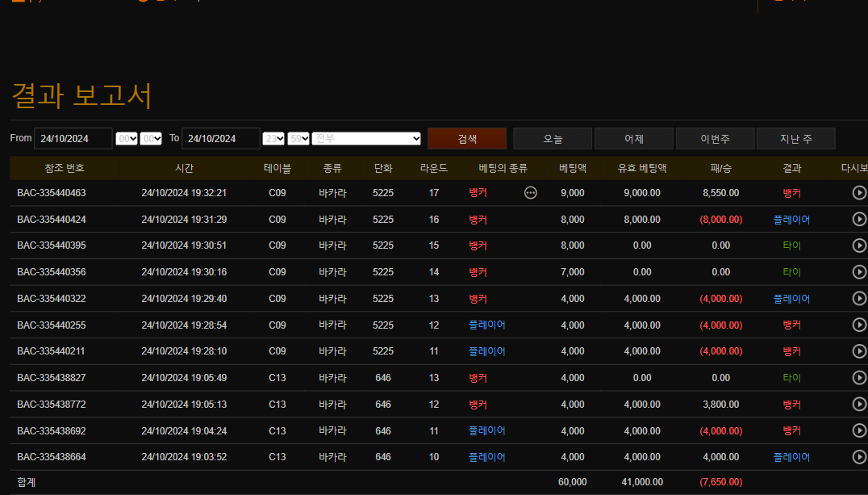The width and height of the screenshot is (868, 495).
Task: Expand the To hour dropdown showing 23
Action: tap(273, 139)
